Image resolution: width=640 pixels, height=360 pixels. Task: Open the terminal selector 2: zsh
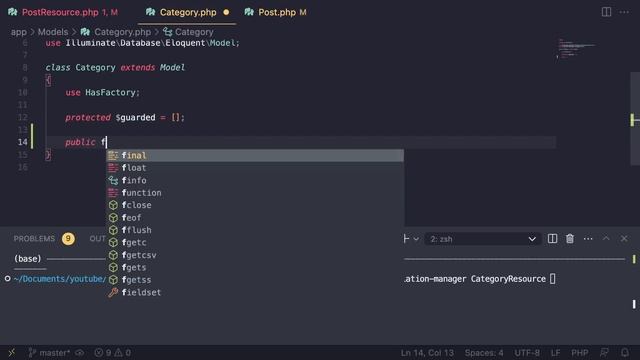pos(483,239)
